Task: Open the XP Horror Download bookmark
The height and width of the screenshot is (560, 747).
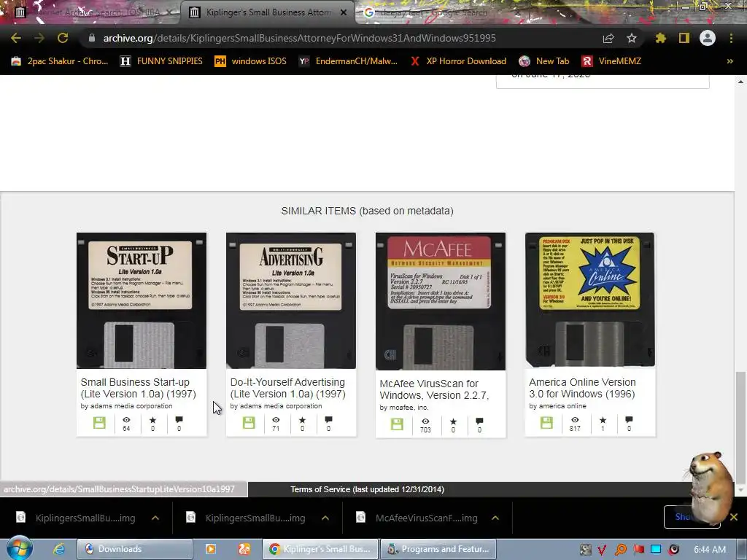Action: [458, 61]
